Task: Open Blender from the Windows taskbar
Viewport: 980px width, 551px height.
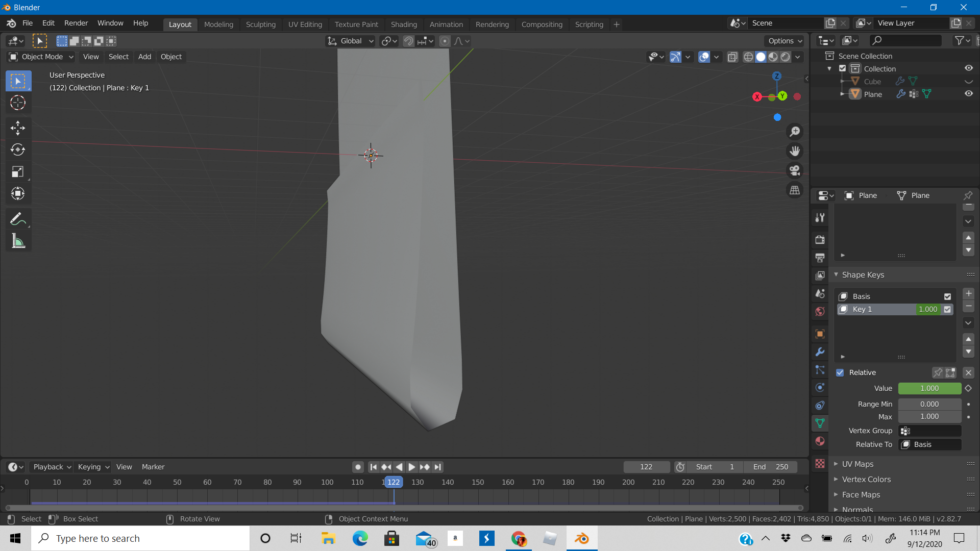Action: pyautogui.click(x=581, y=538)
